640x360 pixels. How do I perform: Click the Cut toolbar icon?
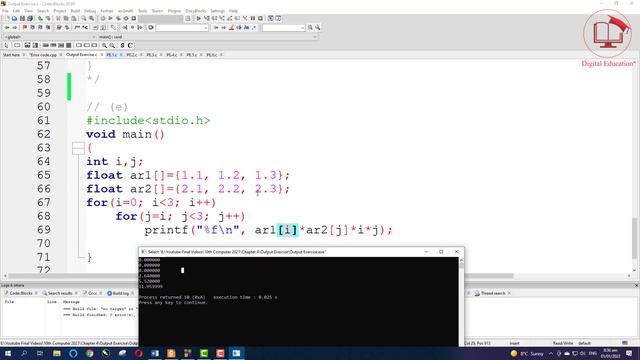pyautogui.click(x=58, y=18)
